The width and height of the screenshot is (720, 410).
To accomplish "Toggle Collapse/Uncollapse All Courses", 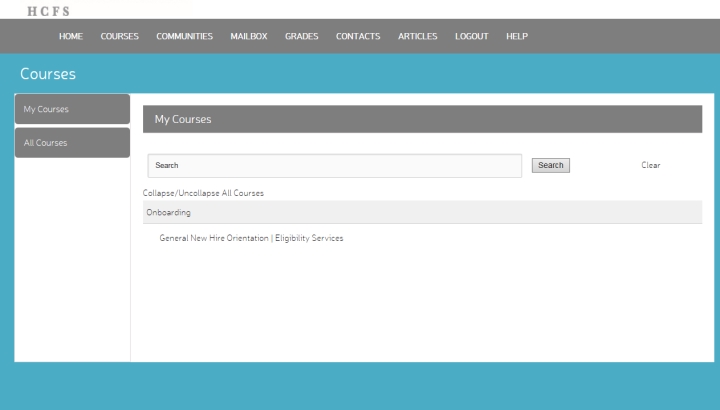I will coord(203,193).
